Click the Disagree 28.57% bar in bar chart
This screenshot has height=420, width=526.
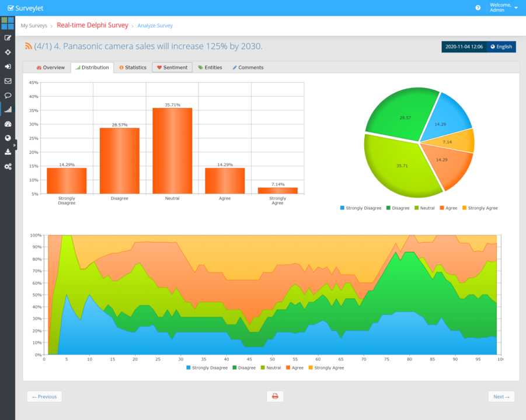click(x=120, y=161)
